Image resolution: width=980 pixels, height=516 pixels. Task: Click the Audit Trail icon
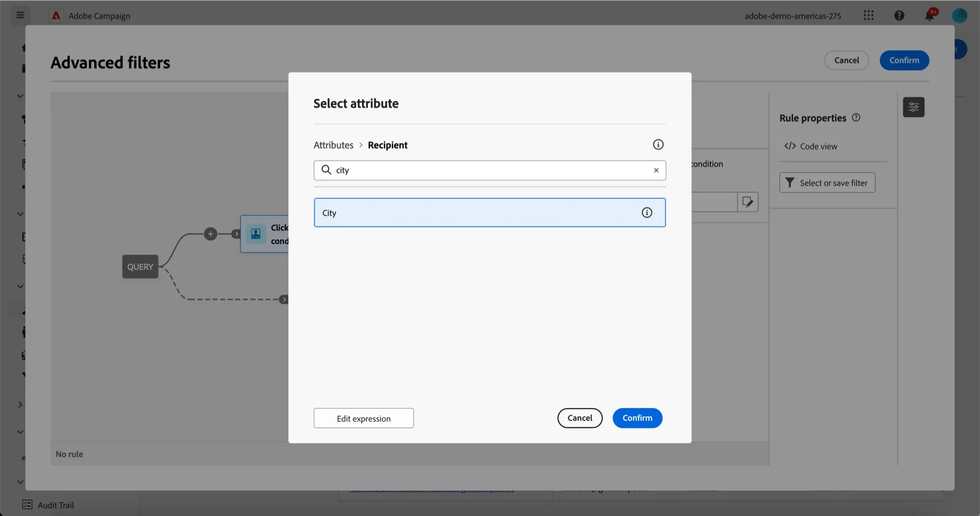pos(27,505)
